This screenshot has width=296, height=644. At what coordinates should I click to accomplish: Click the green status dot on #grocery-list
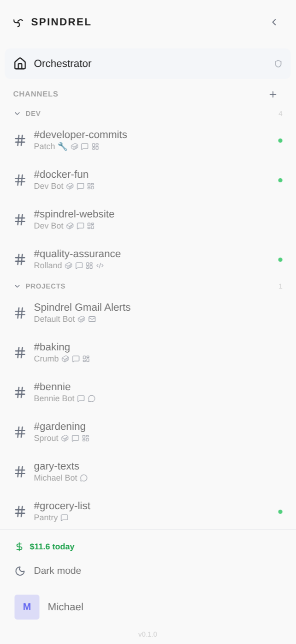(x=280, y=512)
